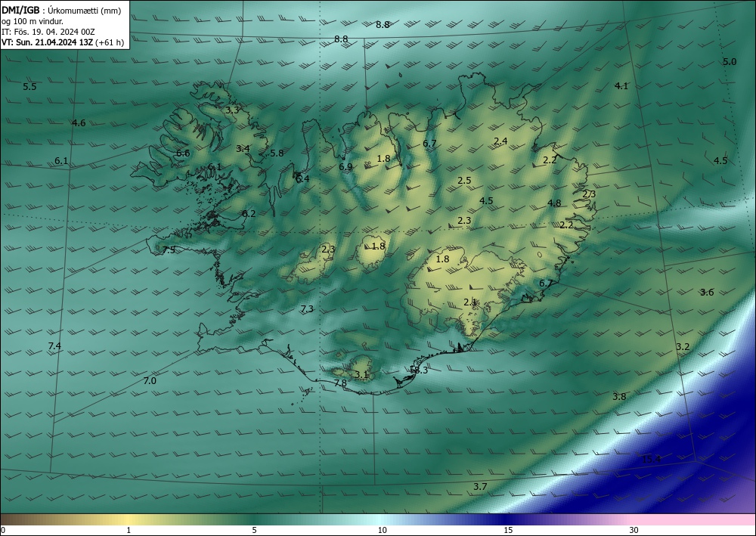
Task: Click the 4.1 value over the northeast sea
Action: 621,85
